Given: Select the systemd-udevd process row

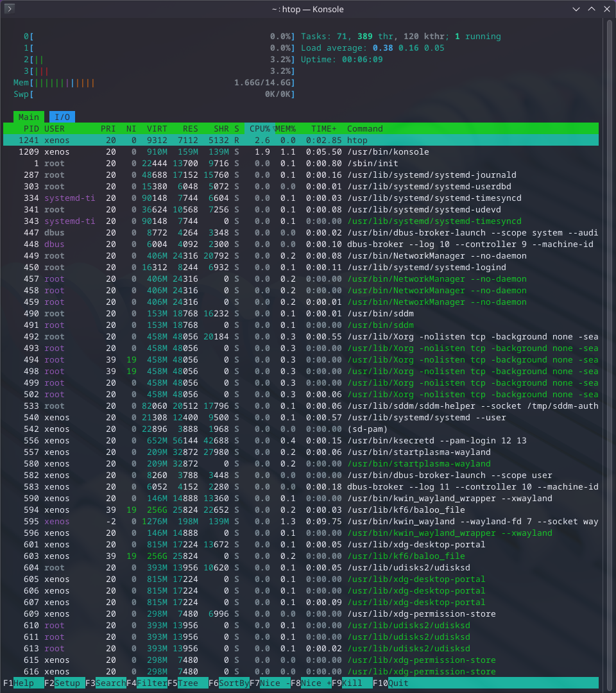Looking at the screenshot, I should coord(301,209).
